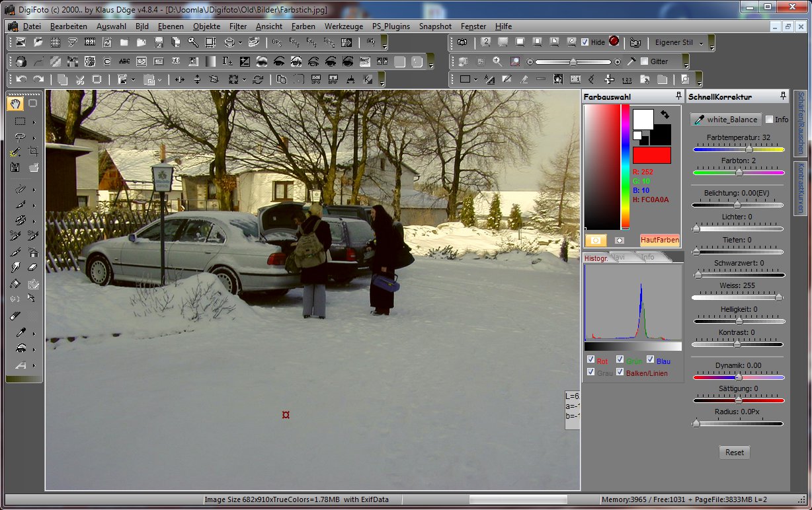Expand the rectangle selection tool flyout arrow
The image size is (812, 510).
click(x=34, y=122)
